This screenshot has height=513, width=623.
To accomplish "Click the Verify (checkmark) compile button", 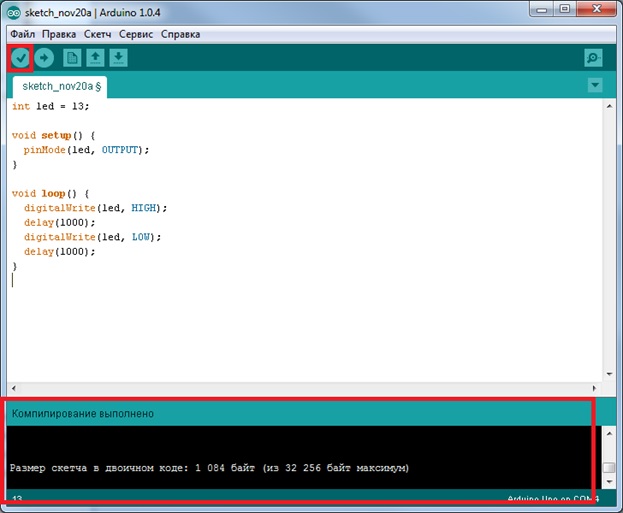I will pos(20,58).
